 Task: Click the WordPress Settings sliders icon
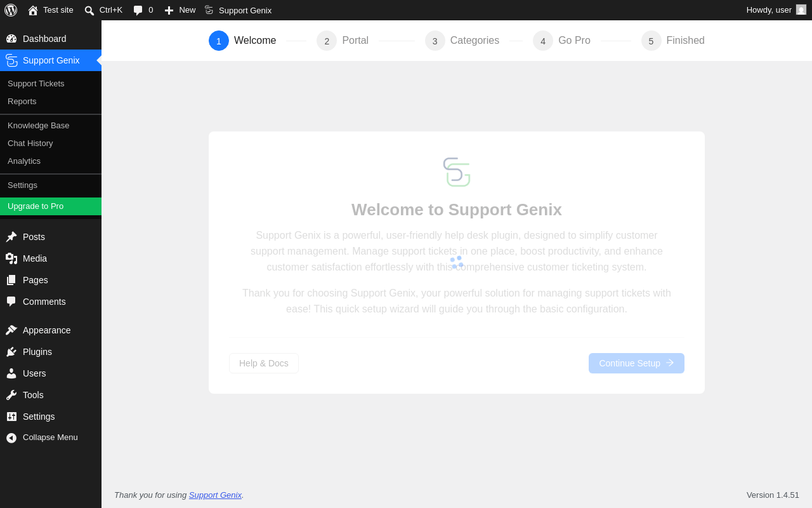pyautogui.click(x=11, y=417)
